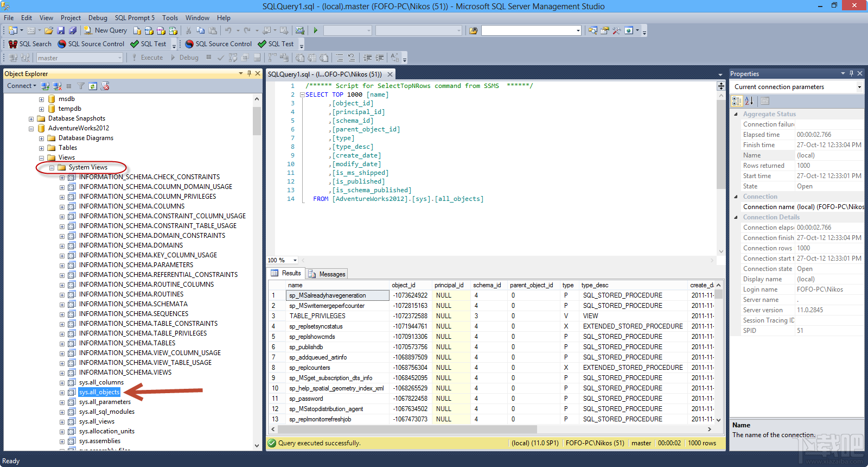Toggle Auto Hide pin on Properties panel
The image size is (868, 467).
[851, 73]
